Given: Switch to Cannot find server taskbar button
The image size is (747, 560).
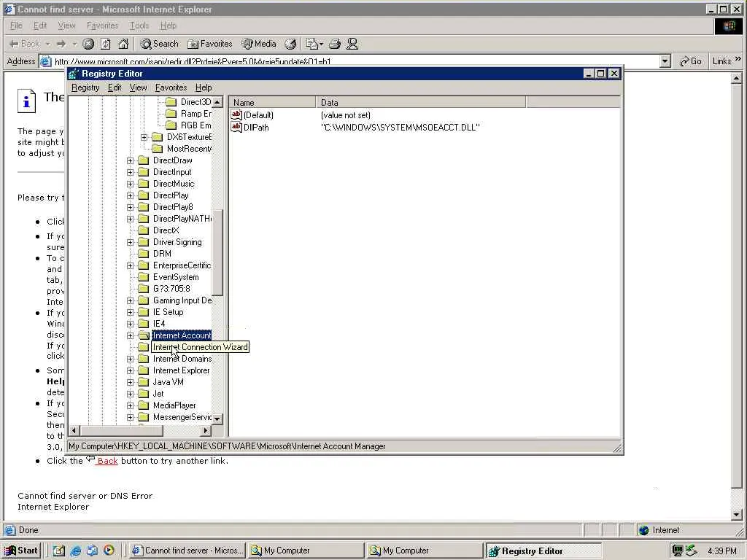Looking at the screenshot, I should (187, 551).
